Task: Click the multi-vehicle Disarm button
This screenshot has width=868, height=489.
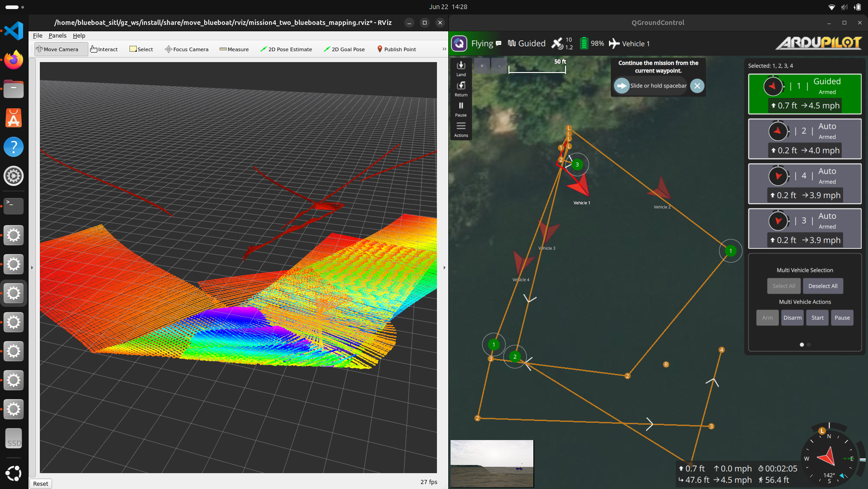Action: [x=792, y=318]
